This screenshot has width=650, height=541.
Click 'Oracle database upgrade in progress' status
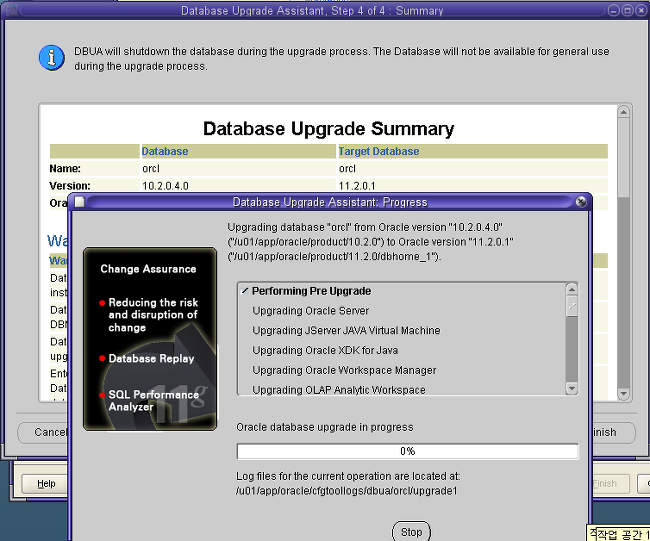325,427
